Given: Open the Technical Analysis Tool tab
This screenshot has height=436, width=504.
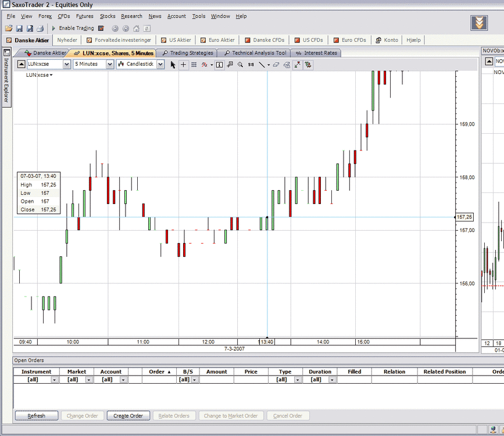Looking at the screenshot, I should (255, 53).
